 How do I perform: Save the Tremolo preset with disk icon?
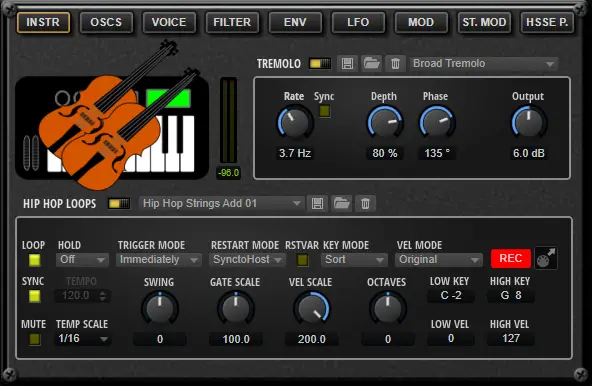(x=347, y=63)
